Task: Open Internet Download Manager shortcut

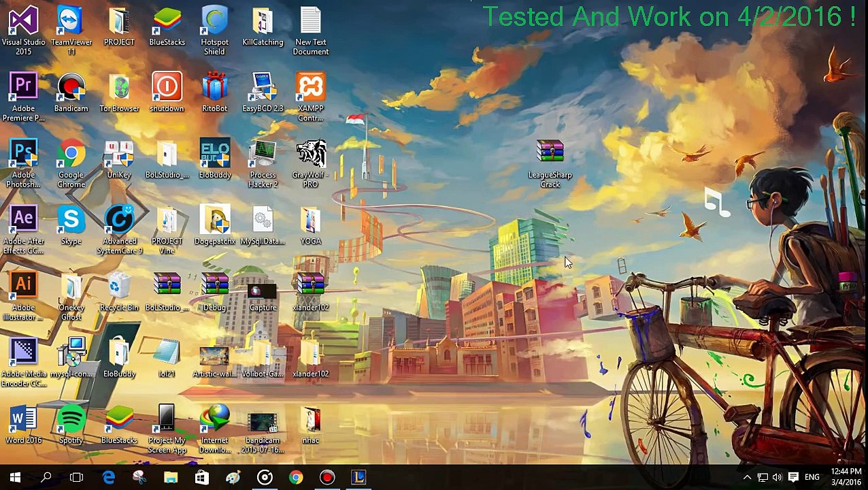Action: point(215,429)
